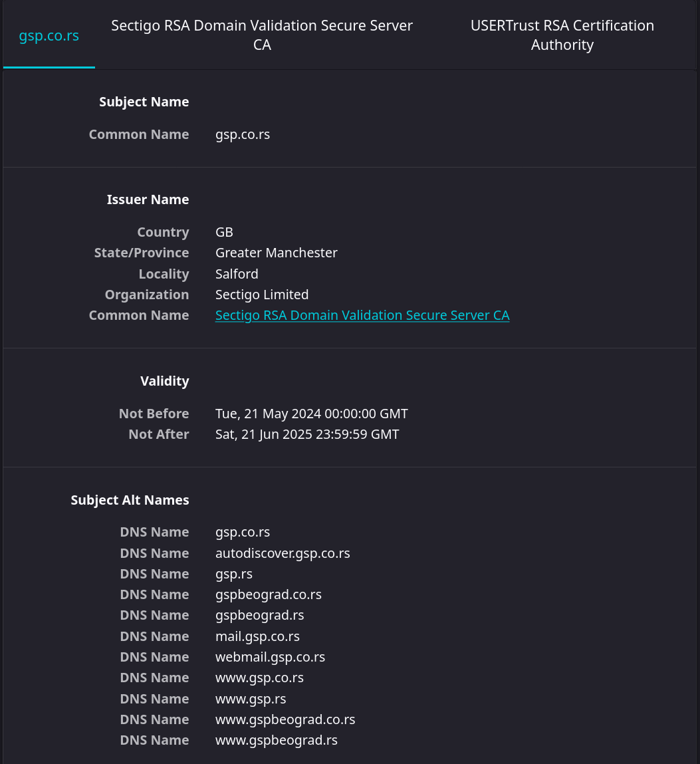Image resolution: width=700 pixels, height=764 pixels.
Task: Click the State/Province label
Action: pyautogui.click(x=142, y=253)
